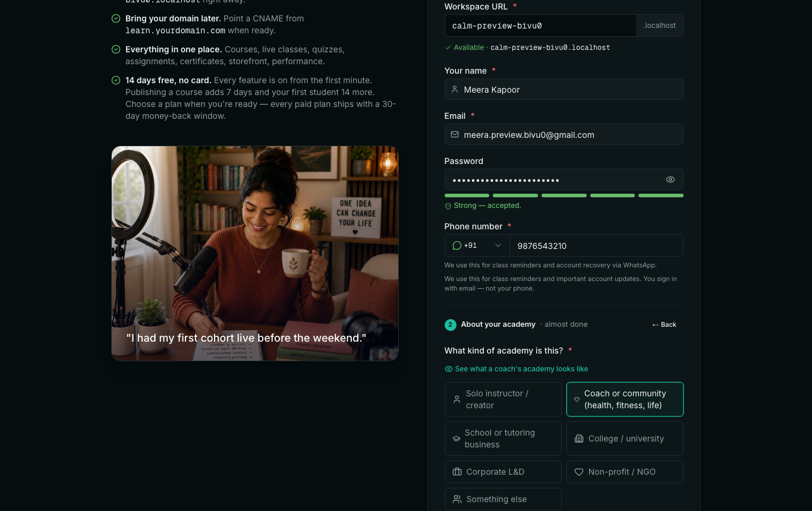
Task: Click the person icon in Your name field
Action: pyautogui.click(x=455, y=89)
